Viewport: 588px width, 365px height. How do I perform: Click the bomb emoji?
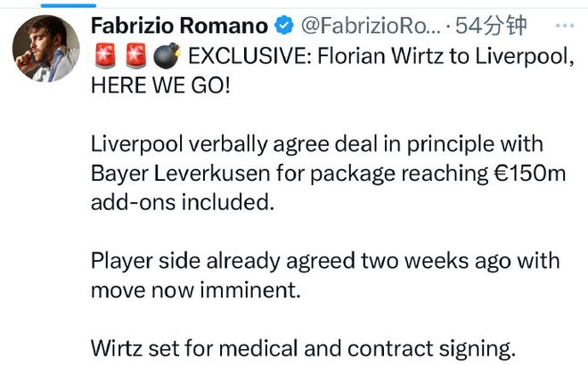pos(166,60)
